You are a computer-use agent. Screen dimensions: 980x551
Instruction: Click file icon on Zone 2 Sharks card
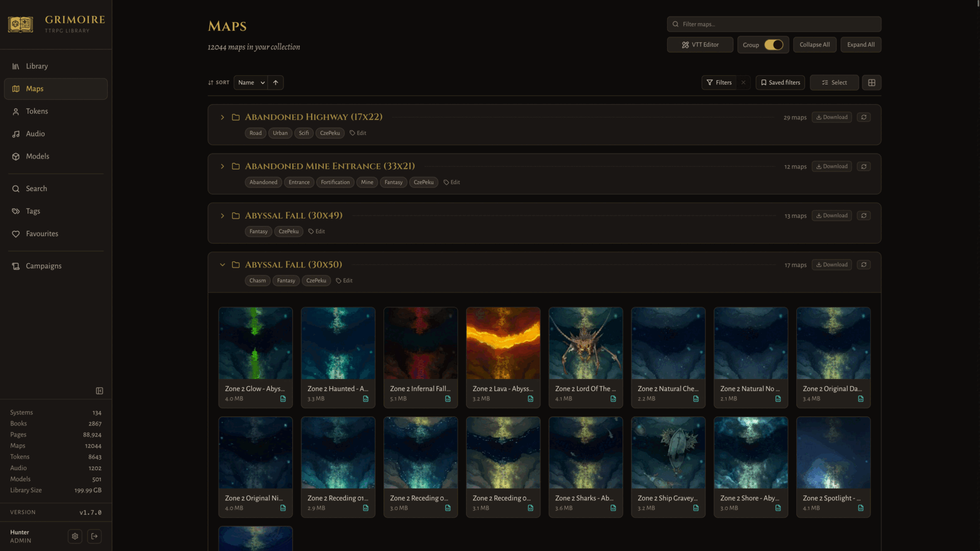613,508
